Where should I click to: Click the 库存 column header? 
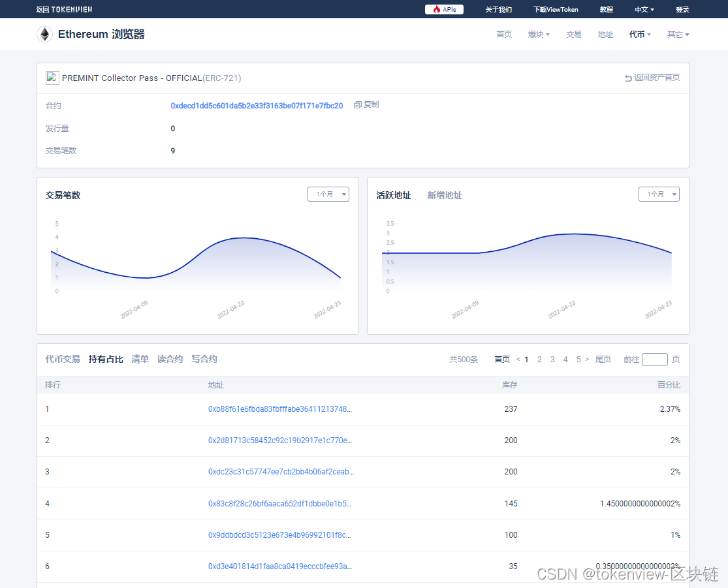[509, 385]
